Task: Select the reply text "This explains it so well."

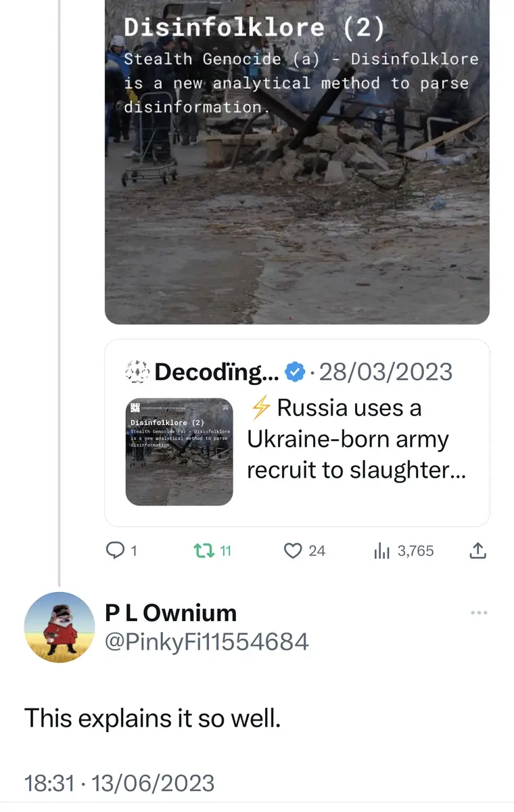Action: [152, 718]
